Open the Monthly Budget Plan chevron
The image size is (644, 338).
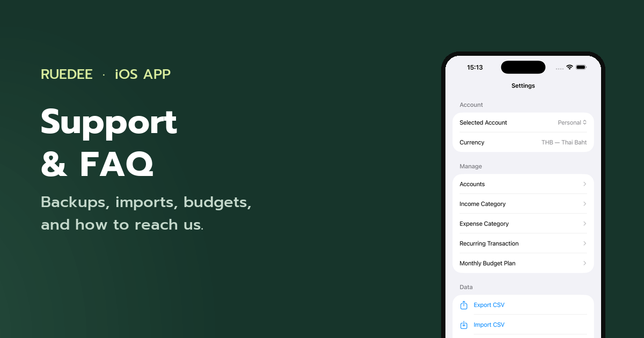click(584, 263)
